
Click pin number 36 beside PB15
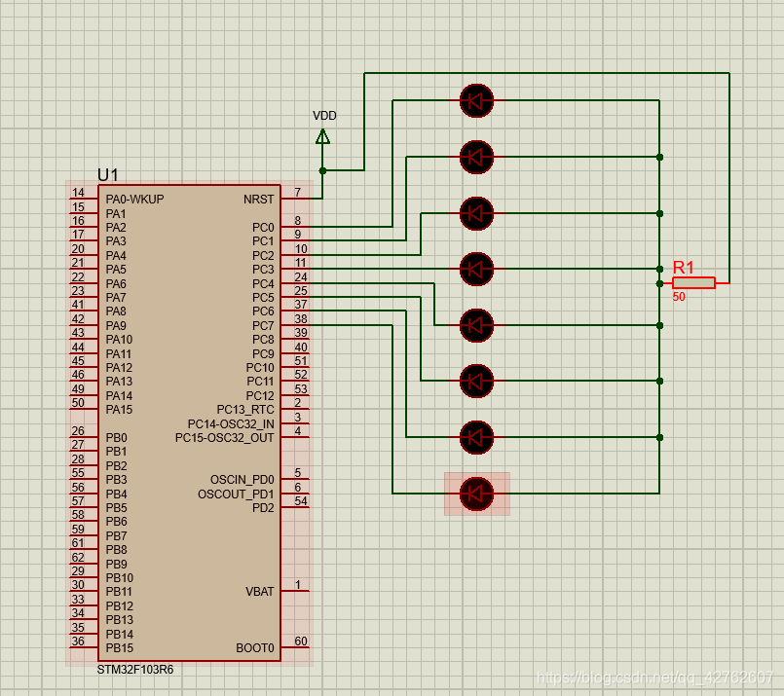pyautogui.click(x=78, y=641)
